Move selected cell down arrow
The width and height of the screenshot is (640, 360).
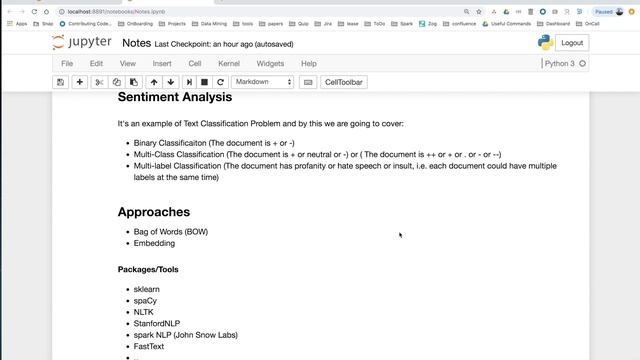[171, 82]
